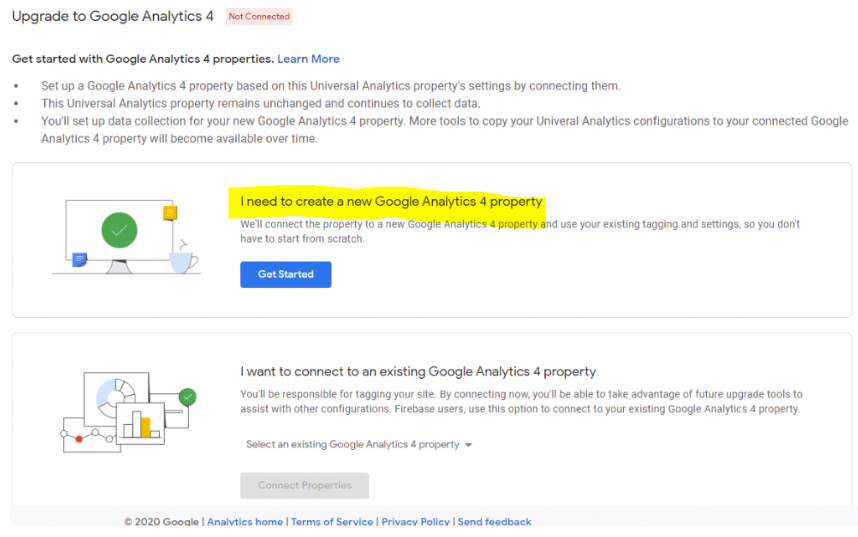
Task: Open the Learn More link
Action: pyautogui.click(x=308, y=59)
